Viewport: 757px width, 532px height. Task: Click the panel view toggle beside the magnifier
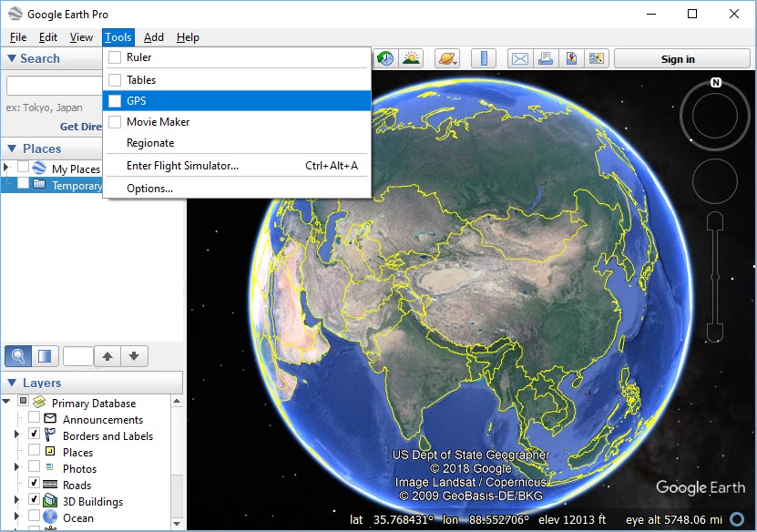(x=45, y=356)
